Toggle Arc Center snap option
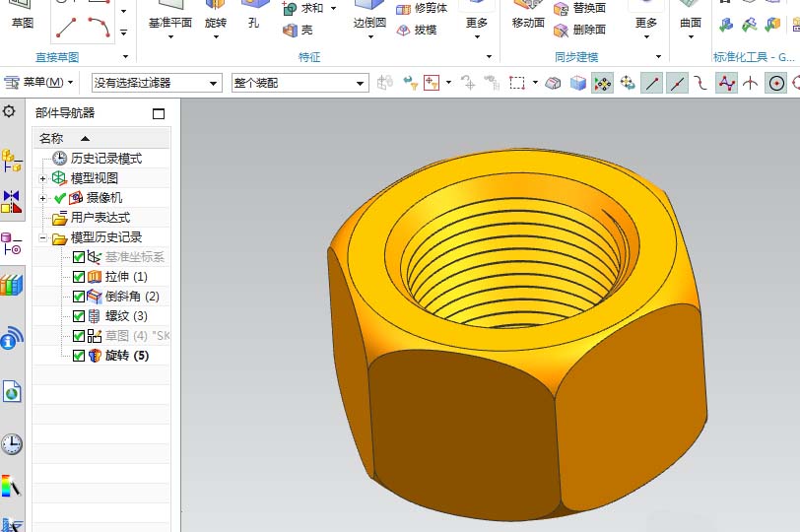This screenshot has width=800, height=532. 776,83
